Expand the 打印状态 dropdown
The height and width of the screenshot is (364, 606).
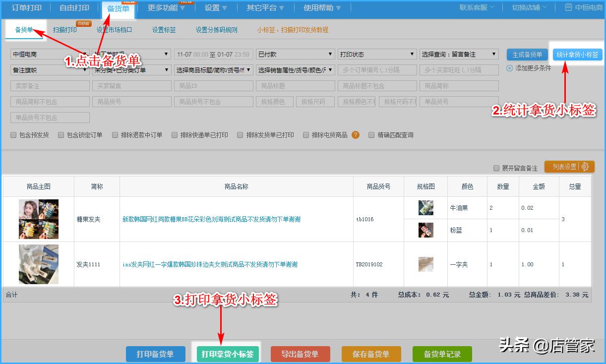377,54
